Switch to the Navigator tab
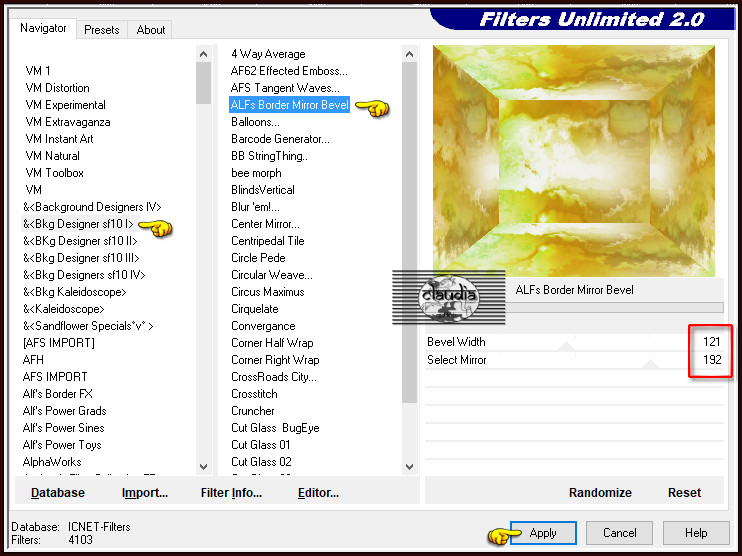 point(43,28)
